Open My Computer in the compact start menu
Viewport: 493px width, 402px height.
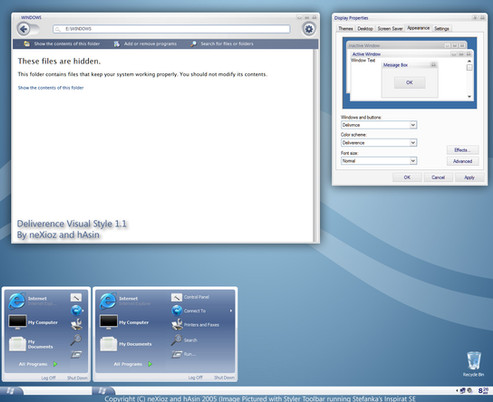(x=33, y=322)
